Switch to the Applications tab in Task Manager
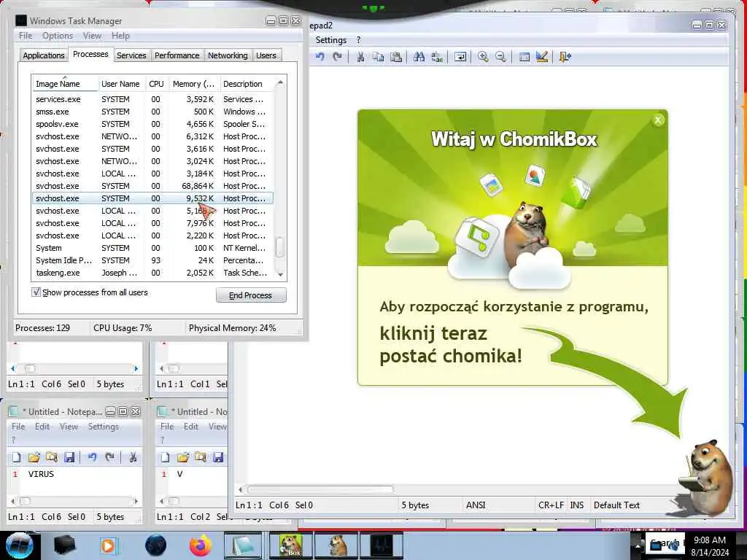747x560 pixels. pyautogui.click(x=43, y=55)
